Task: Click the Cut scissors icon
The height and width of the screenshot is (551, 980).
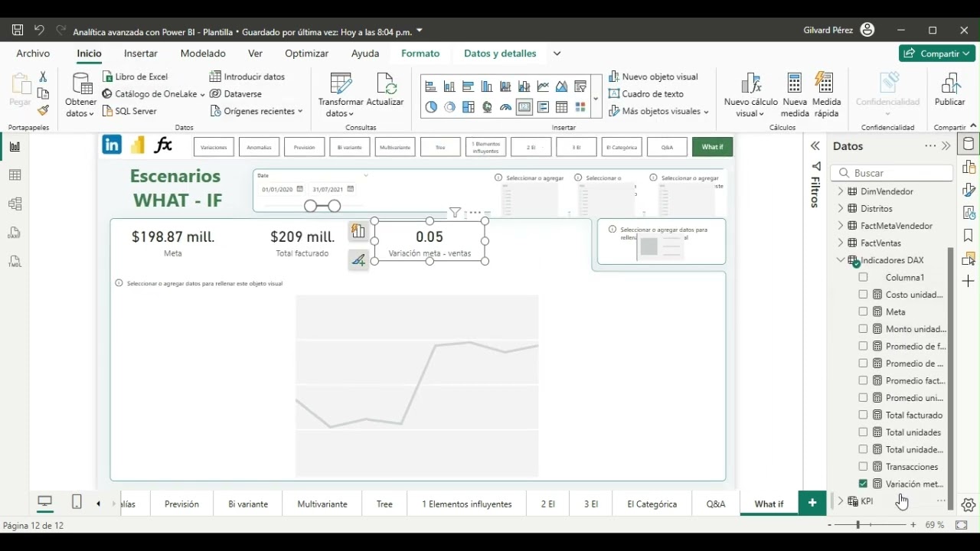Action: (43, 77)
